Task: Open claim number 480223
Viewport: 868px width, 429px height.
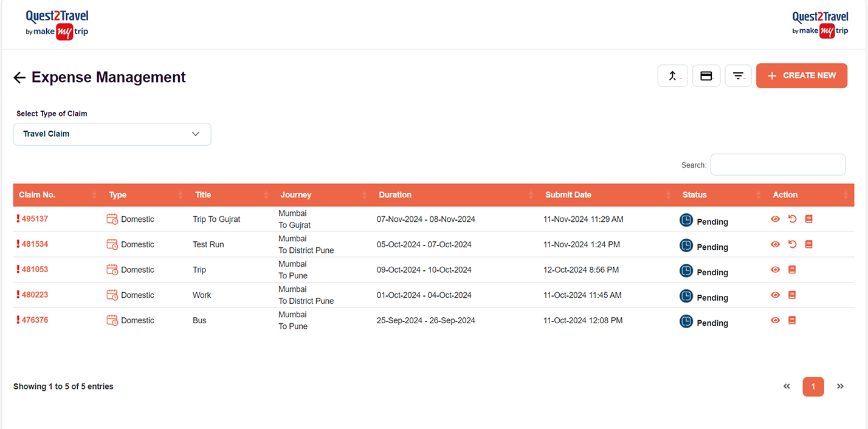Action: 35,295
